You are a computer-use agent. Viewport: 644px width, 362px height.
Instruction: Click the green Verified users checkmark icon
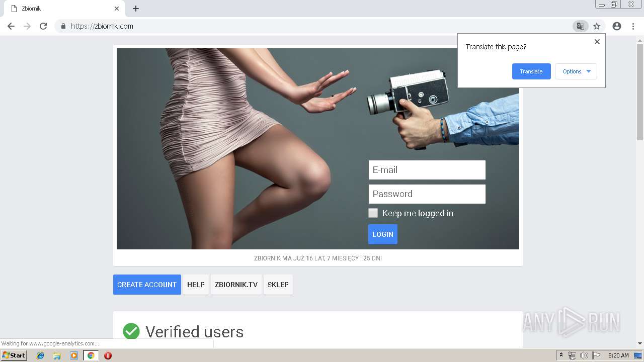coord(131,331)
